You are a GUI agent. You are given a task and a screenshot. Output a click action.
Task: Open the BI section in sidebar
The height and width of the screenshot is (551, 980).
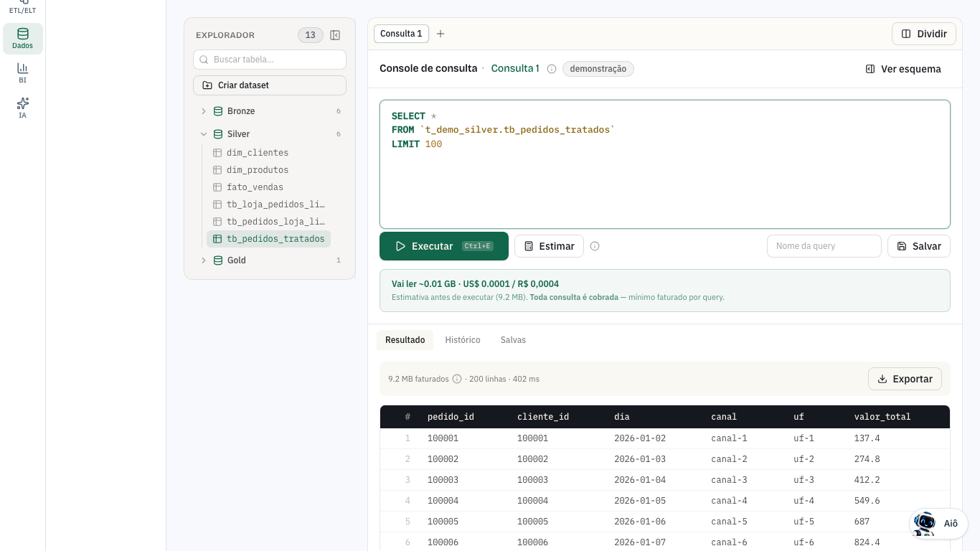click(23, 73)
